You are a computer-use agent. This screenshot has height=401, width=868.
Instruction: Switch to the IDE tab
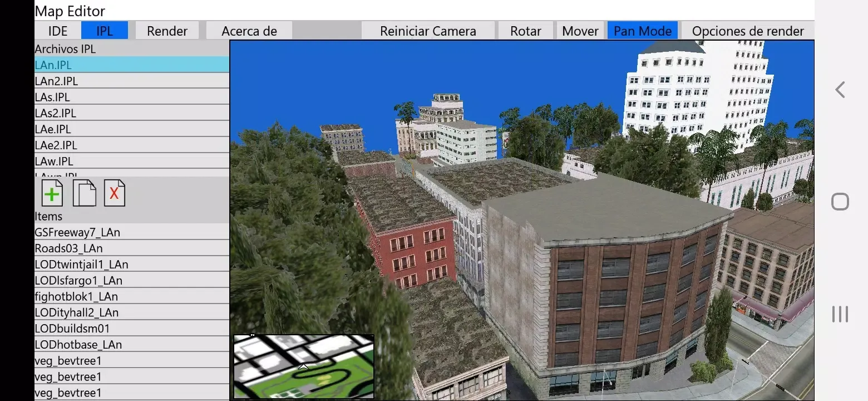(58, 31)
